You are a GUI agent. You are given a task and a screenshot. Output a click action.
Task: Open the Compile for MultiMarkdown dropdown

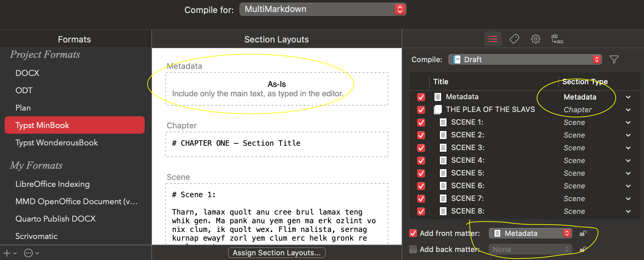[323, 9]
